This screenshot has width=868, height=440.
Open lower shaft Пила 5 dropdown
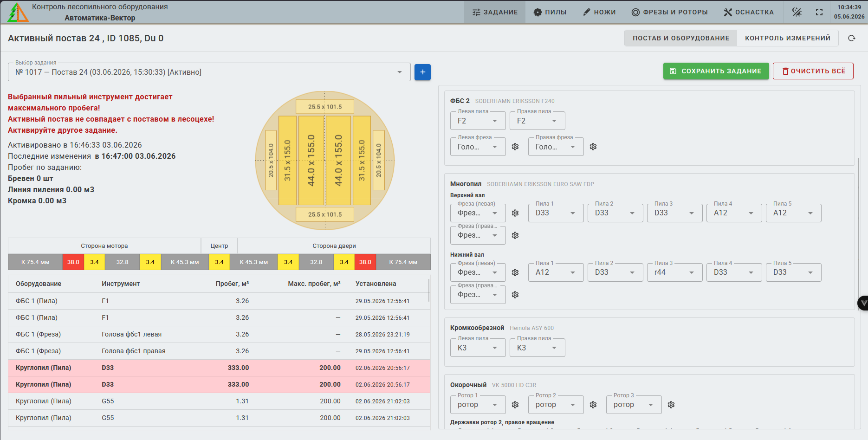tap(794, 272)
